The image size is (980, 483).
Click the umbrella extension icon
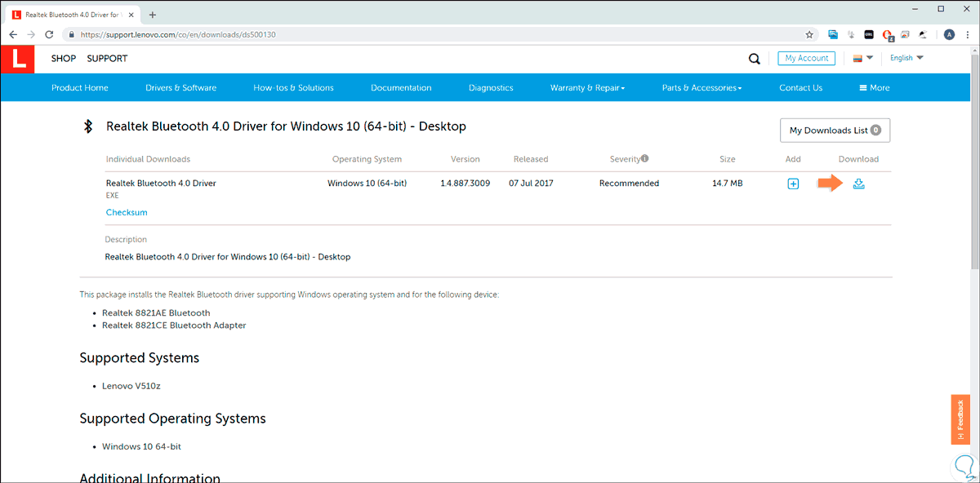924,35
